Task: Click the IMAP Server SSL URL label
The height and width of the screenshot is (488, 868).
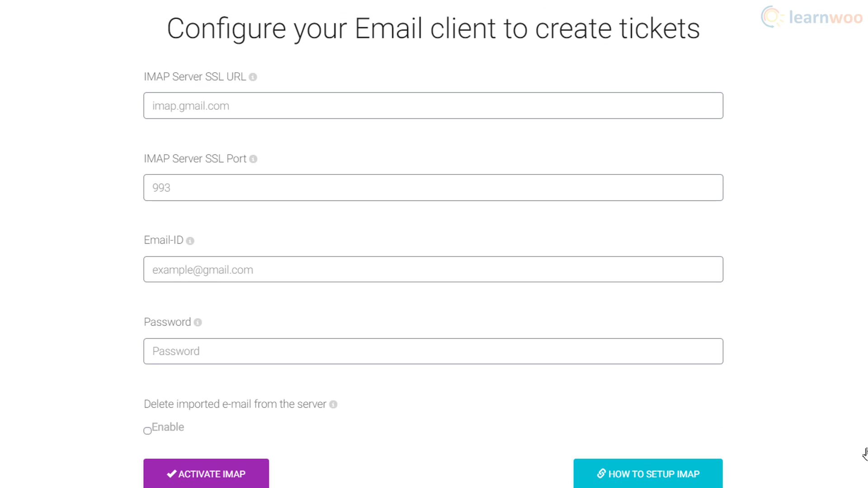Action: pos(195,77)
